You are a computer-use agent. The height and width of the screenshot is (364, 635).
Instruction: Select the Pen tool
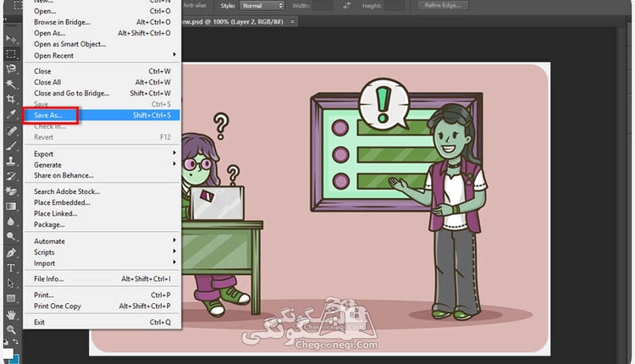pos(11,253)
